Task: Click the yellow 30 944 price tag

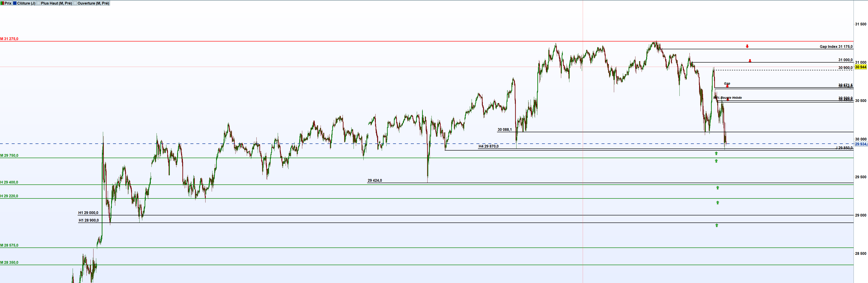Action: [x=861, y=67]
